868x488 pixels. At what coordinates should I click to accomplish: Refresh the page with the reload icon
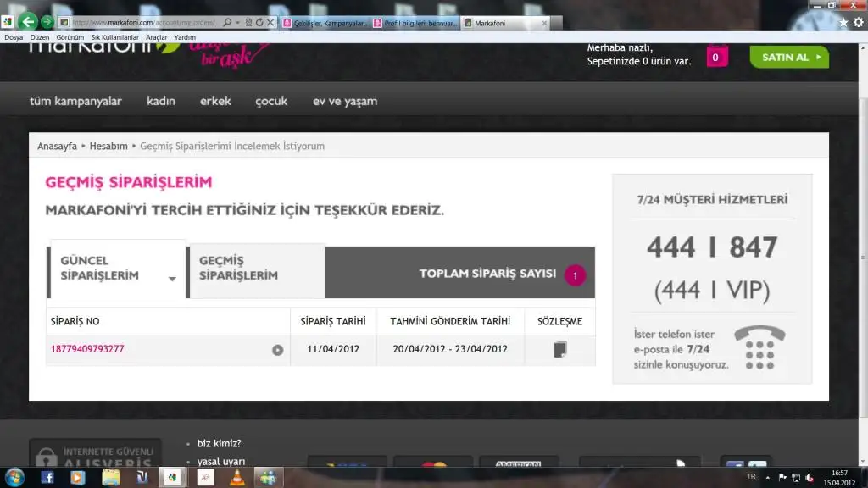(x=259, y=23)
